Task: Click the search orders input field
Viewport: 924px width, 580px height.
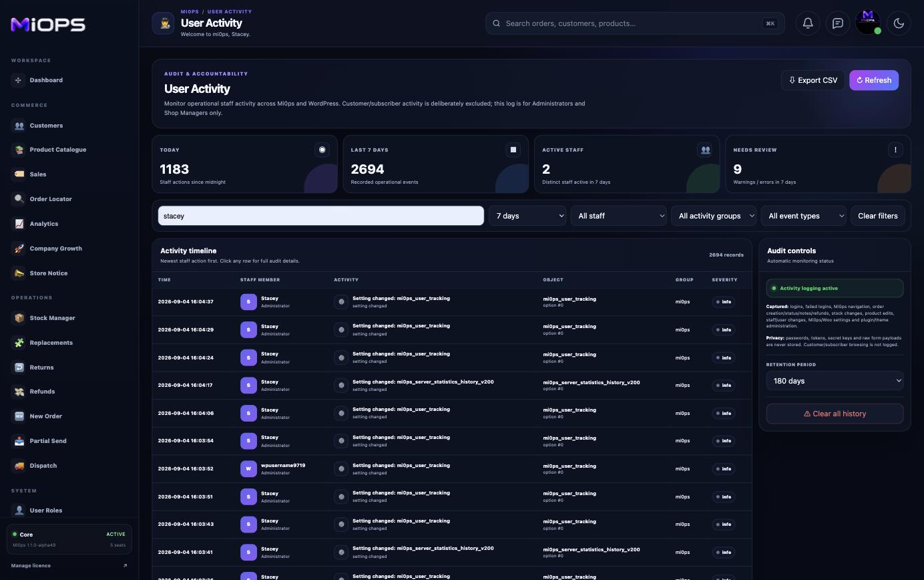Action: [x=635, y=23]
